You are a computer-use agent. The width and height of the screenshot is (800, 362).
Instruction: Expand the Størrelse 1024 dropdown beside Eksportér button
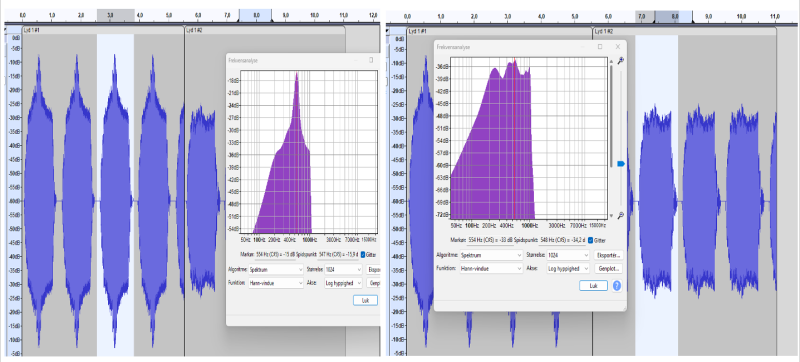click(568, 254)
